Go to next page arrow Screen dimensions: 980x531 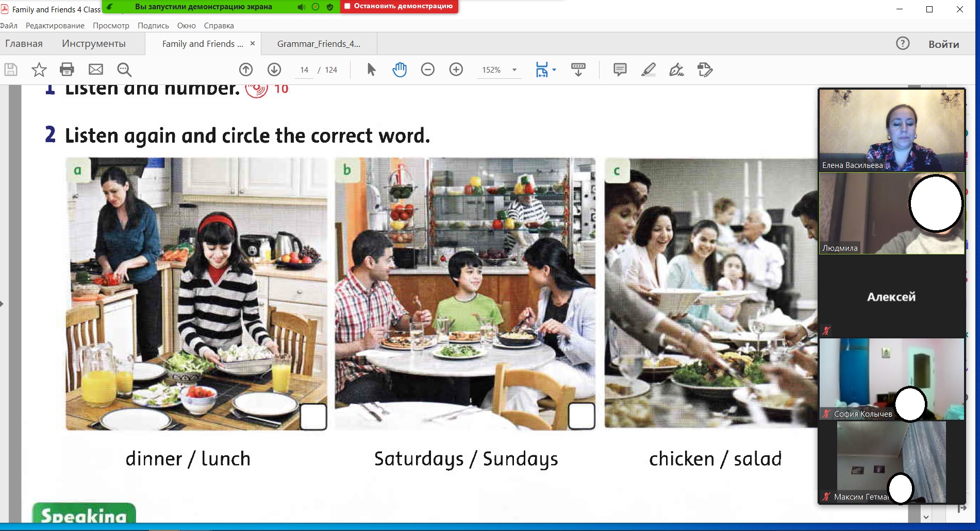click(274, 70)
